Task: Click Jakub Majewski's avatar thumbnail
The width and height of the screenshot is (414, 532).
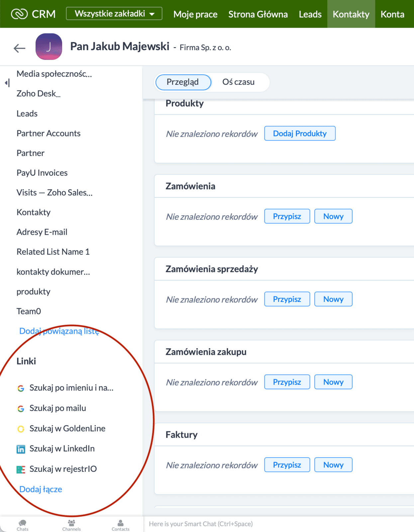Action: 49,47
